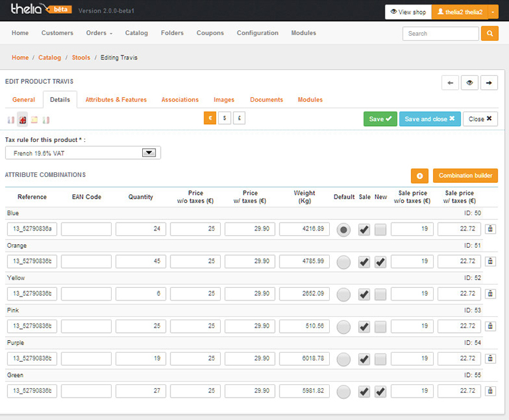Click the Purple quantity input field
The width and height of the screenshot is (509, 420).
point(141,359)
